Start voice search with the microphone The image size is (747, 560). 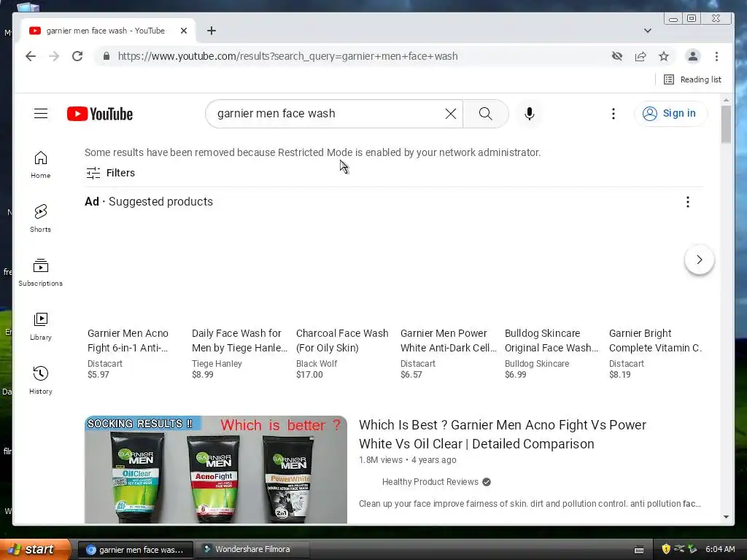tap(530, 113)
